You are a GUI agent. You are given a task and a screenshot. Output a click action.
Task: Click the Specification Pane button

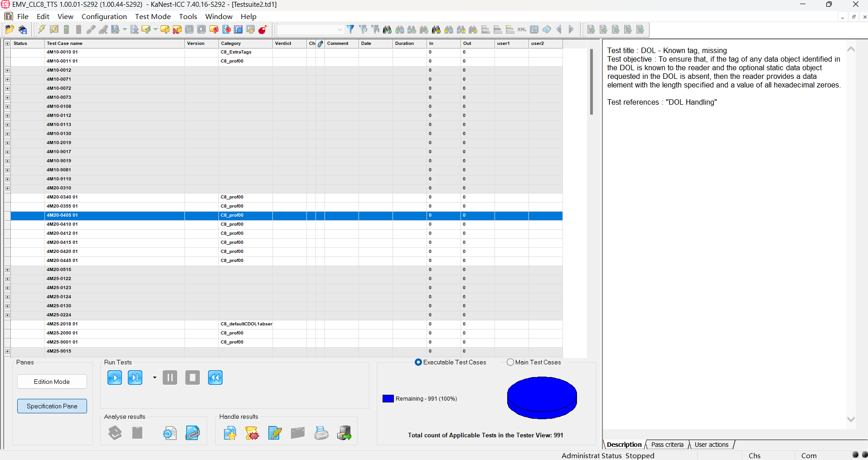coord(52,406)
